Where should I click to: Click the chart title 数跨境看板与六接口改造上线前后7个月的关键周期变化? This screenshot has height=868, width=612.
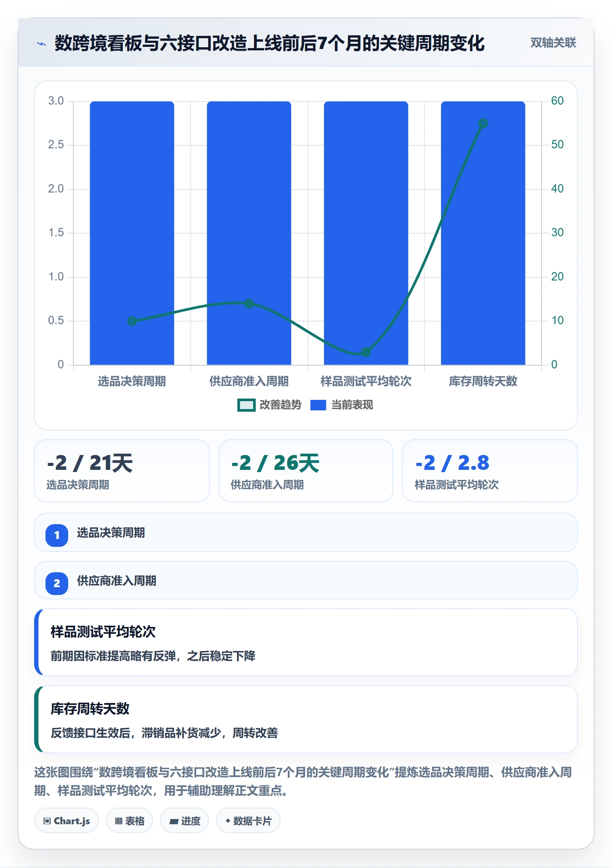click(270, 43)
